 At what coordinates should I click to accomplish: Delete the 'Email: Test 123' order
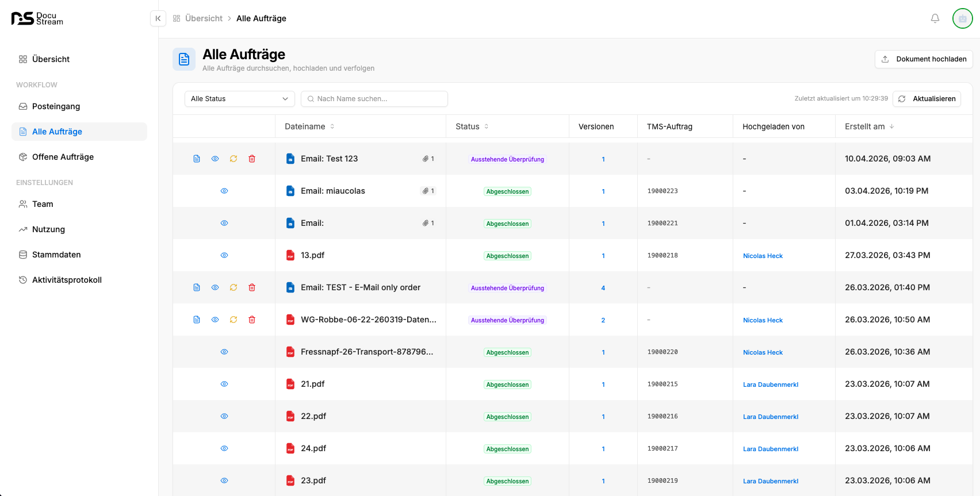tap(252, 159)
